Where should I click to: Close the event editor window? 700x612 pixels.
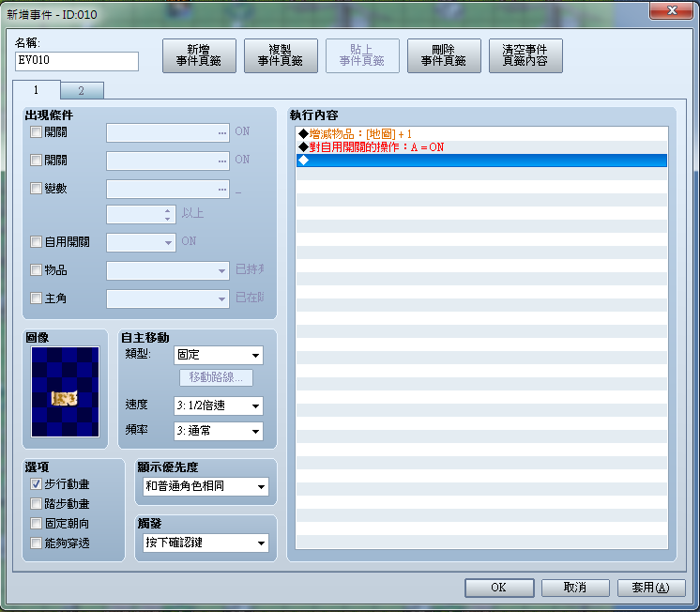click(x=672, y=10)
